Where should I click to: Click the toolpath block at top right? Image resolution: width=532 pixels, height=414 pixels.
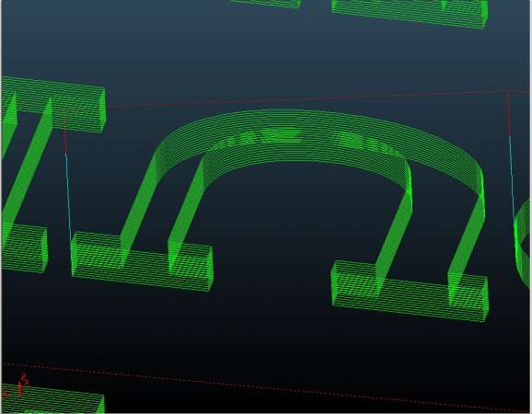coord(411,13)
